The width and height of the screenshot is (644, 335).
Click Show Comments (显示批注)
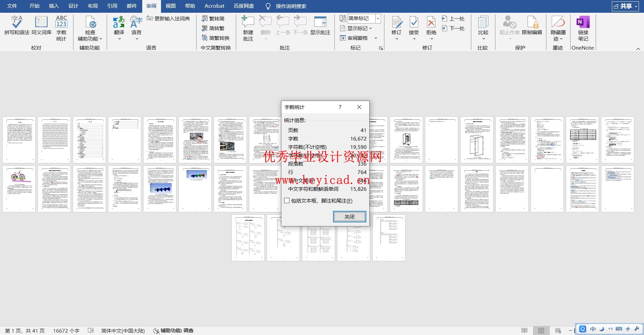[x=320, y=26]
